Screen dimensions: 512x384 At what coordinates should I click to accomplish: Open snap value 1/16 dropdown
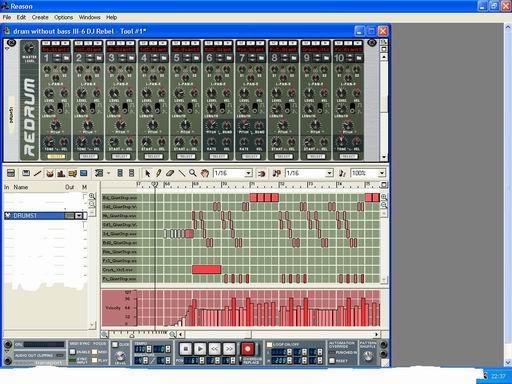tap(248, 173)
